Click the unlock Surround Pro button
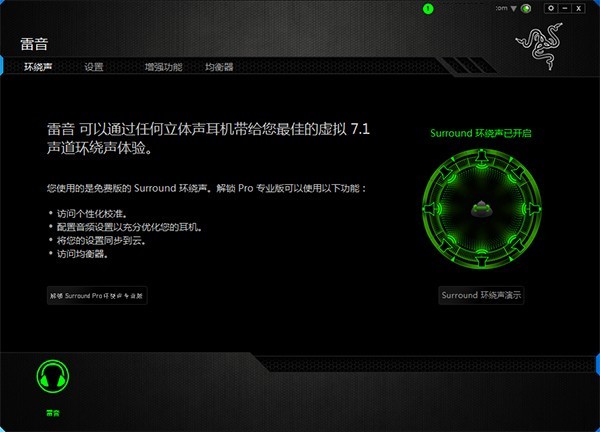The height and width of the screenshot is (432, 600). (x=97, y=295)
